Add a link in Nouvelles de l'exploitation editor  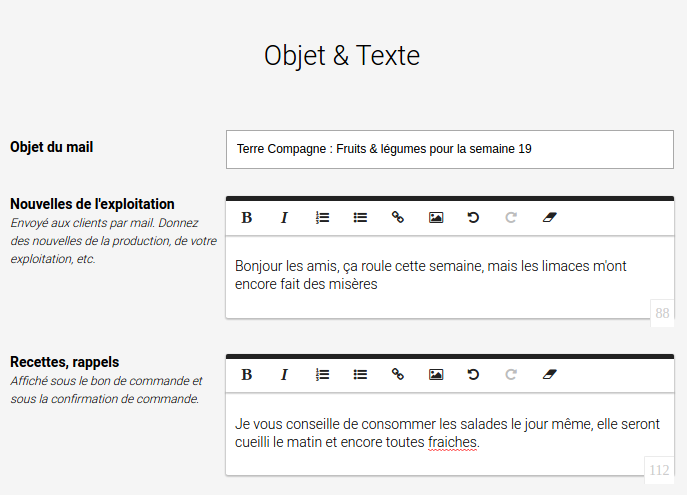[398, 218]
